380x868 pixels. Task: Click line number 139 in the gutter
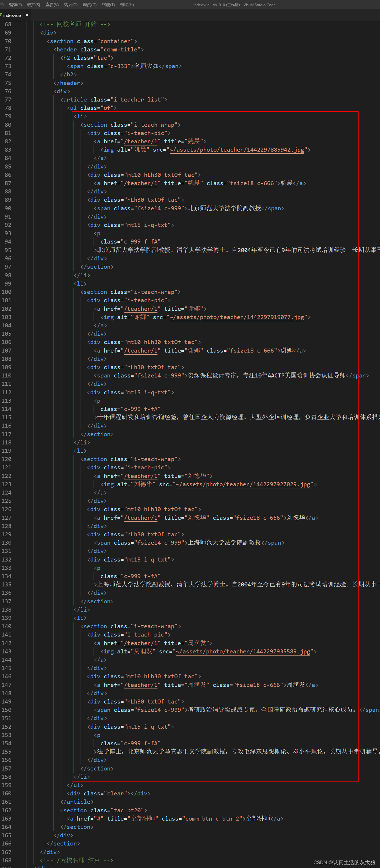point(6,618)
